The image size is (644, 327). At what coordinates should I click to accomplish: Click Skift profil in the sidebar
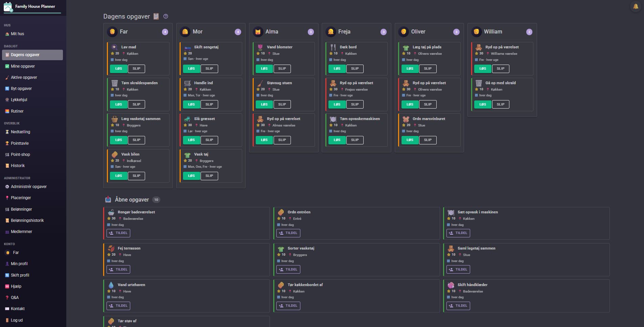coord(32,275)
